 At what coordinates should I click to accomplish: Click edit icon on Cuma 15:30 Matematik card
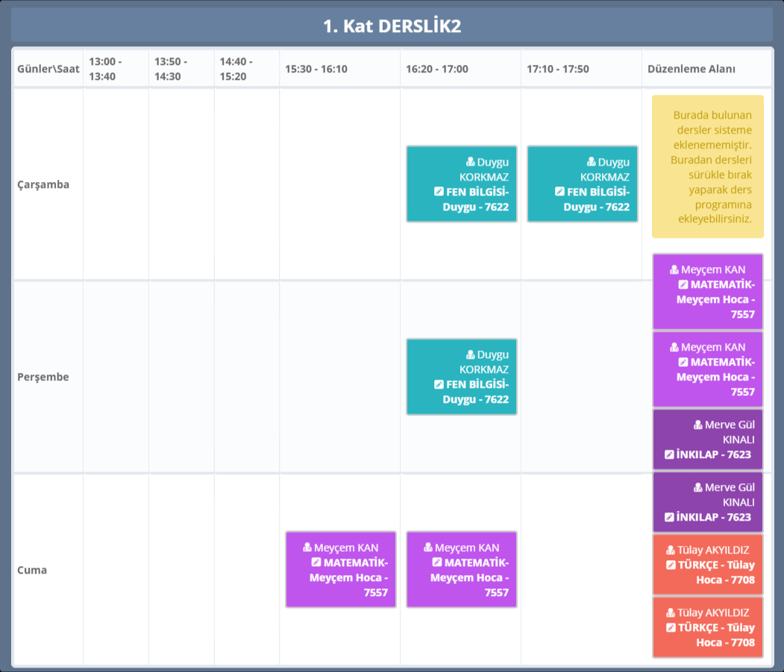[x=316, y=562]
